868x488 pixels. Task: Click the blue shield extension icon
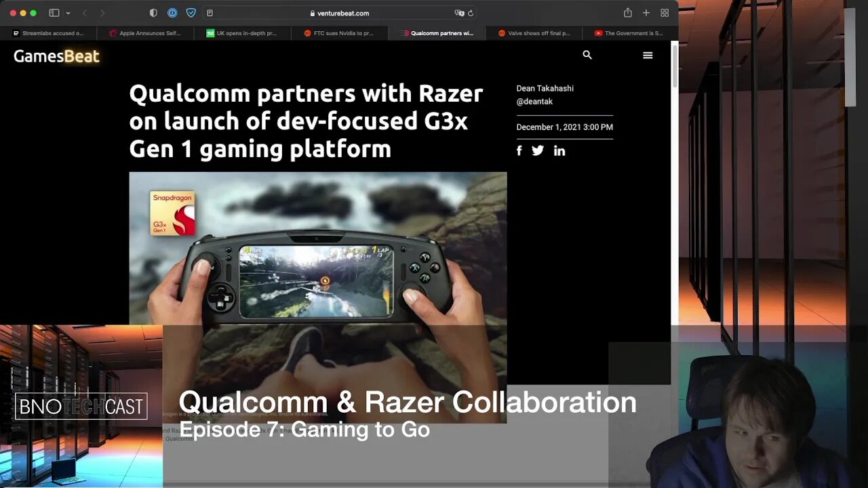[191, 13]
